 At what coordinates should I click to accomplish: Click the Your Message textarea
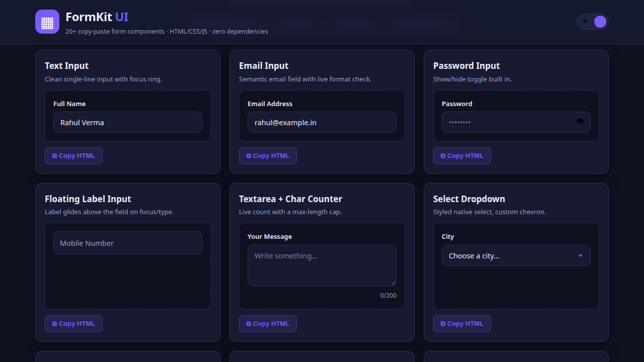[322, 265]
